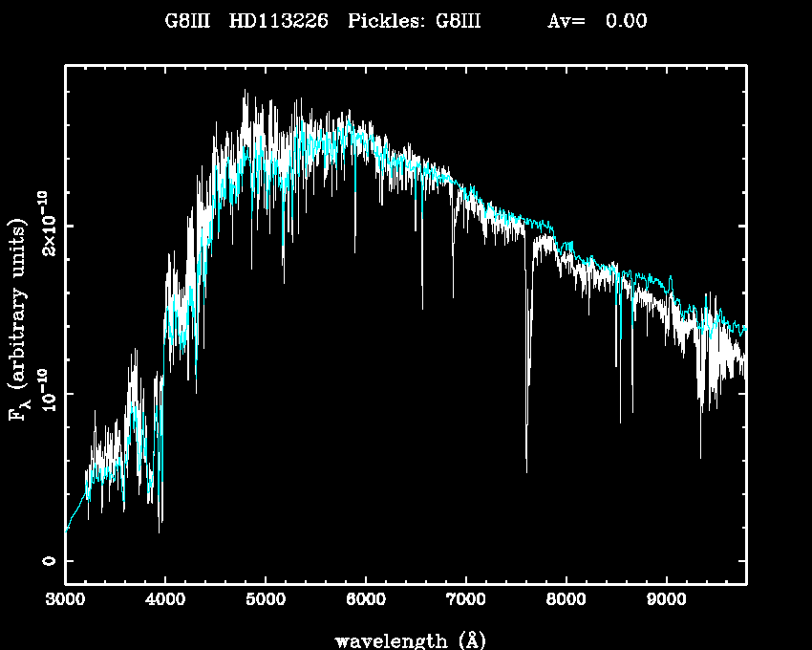Click the 6000 tick label on x-axis

[x=366, y=599]
